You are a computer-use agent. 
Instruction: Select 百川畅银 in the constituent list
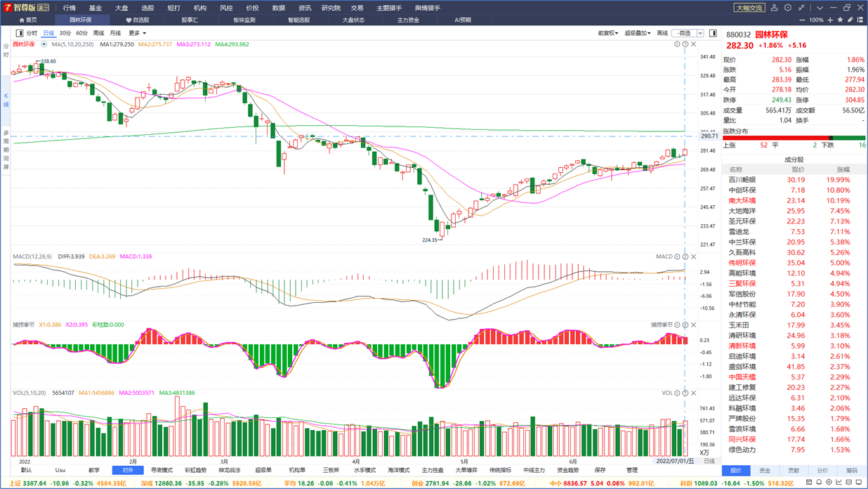[795, 180]
